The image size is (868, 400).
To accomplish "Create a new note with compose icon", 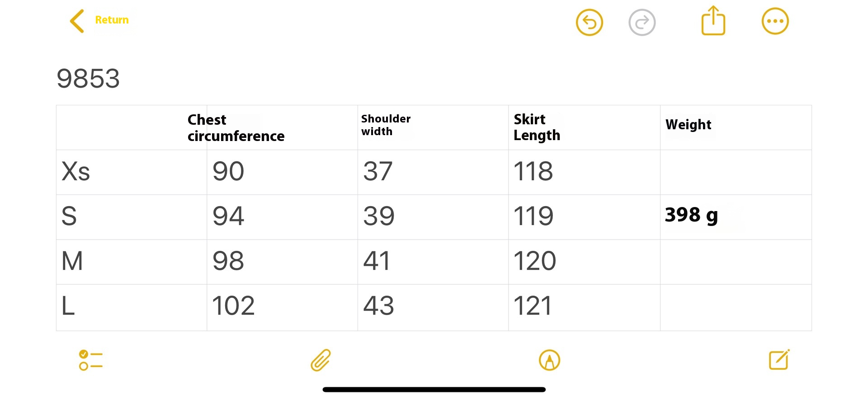I will (x=779, y=360).
